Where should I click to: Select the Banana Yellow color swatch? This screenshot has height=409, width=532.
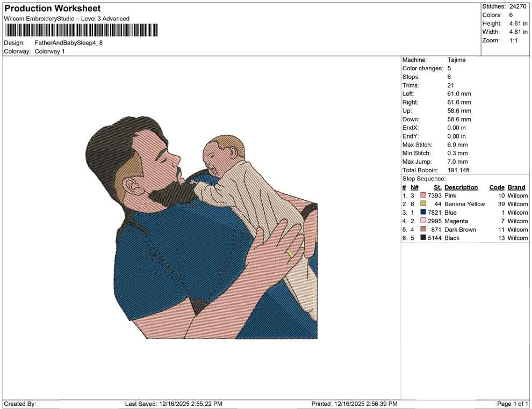[x=422, y=204]
